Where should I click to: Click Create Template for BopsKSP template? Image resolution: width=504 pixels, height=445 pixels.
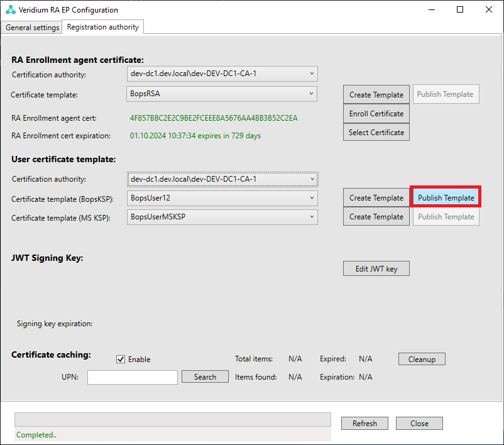376,198
